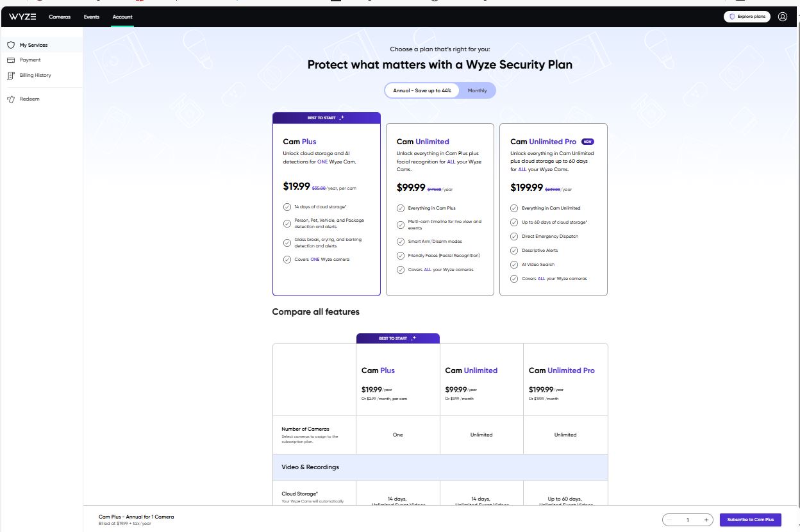Click the 'One' cell in Number of Cameras row
Image resolution: width=800 pixels, height=532 pixels.
pos(398,435)
